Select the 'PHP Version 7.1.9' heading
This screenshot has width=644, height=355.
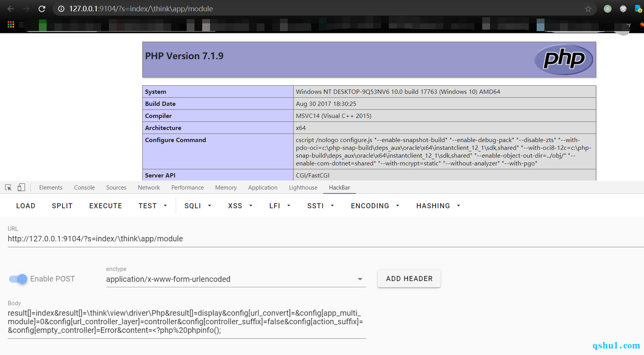(x=184, y=56)
